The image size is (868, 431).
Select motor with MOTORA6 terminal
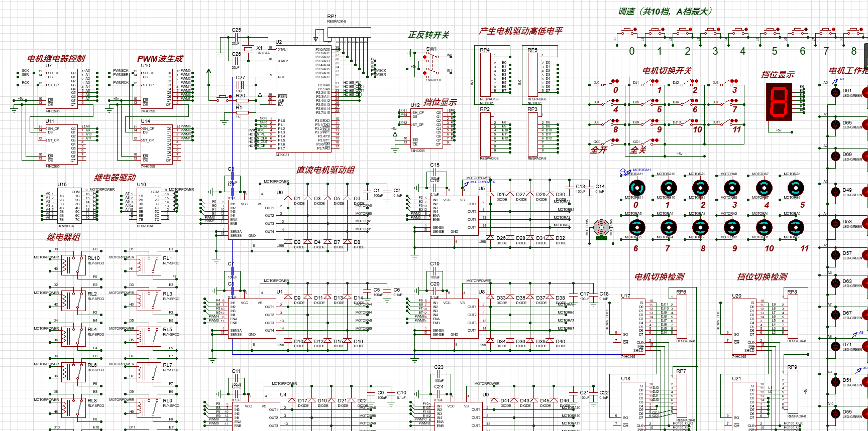pyautogui.click(x=795, y=188)
